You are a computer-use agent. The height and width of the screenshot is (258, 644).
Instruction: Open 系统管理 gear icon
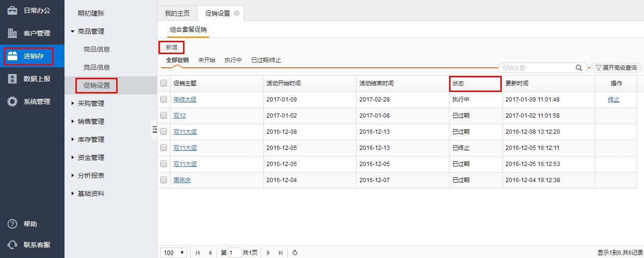(x=12, y=101)
